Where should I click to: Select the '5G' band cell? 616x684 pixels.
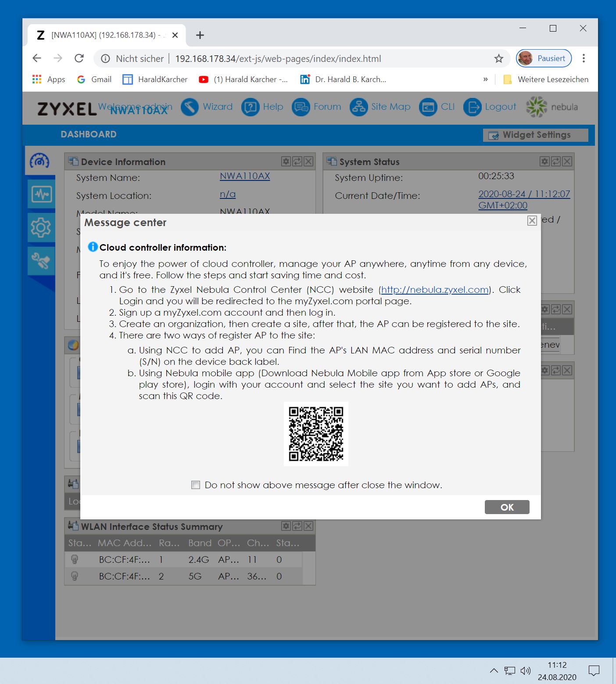point(195,576)
